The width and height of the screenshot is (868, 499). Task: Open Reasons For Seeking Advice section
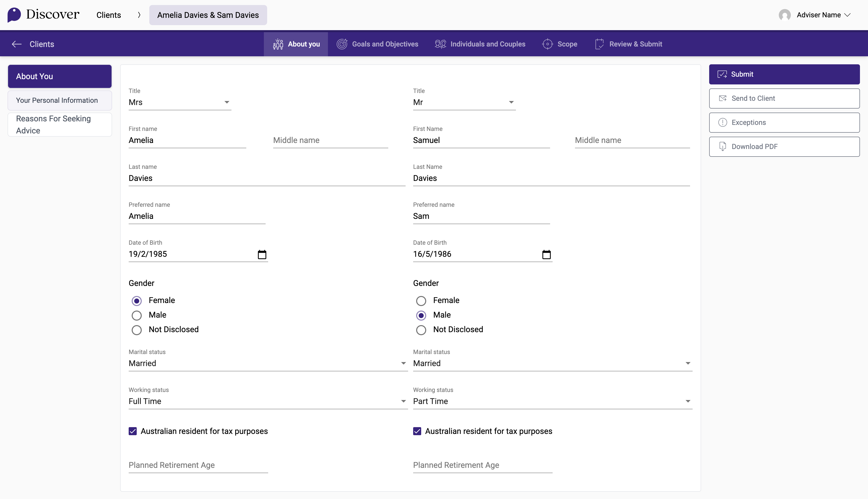[x=60, y=125]
